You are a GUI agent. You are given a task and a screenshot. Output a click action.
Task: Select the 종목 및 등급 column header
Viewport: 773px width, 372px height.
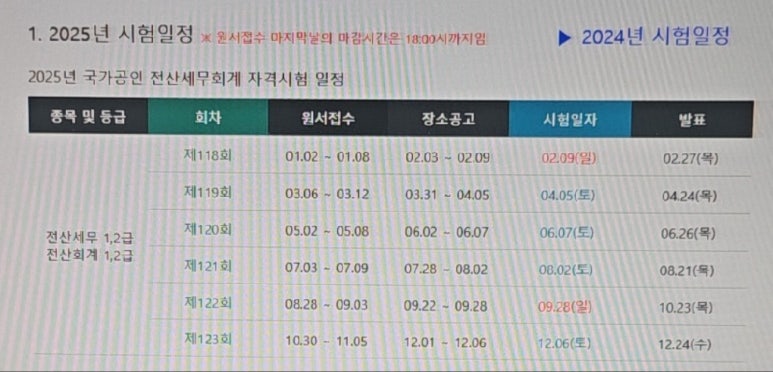[x=88, y=116]
